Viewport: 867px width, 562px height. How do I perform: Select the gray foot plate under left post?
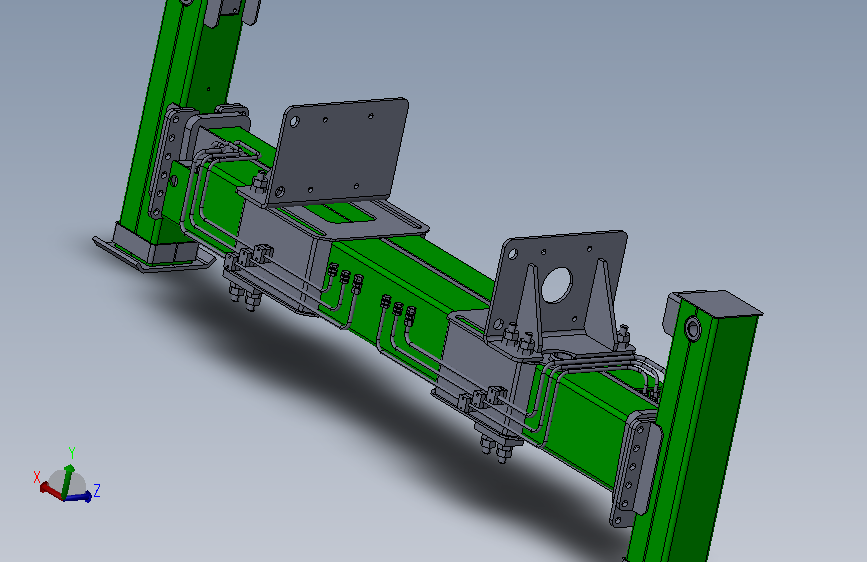pos(152,256)
